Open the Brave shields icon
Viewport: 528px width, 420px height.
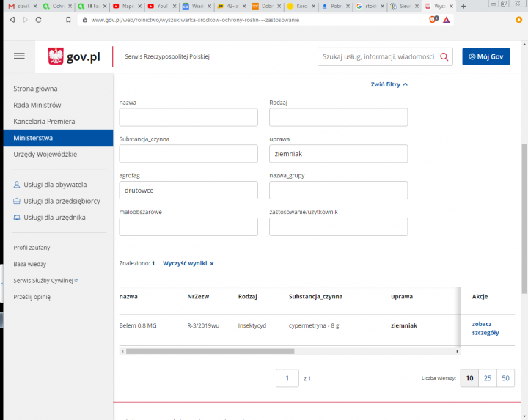click(433, 20)
